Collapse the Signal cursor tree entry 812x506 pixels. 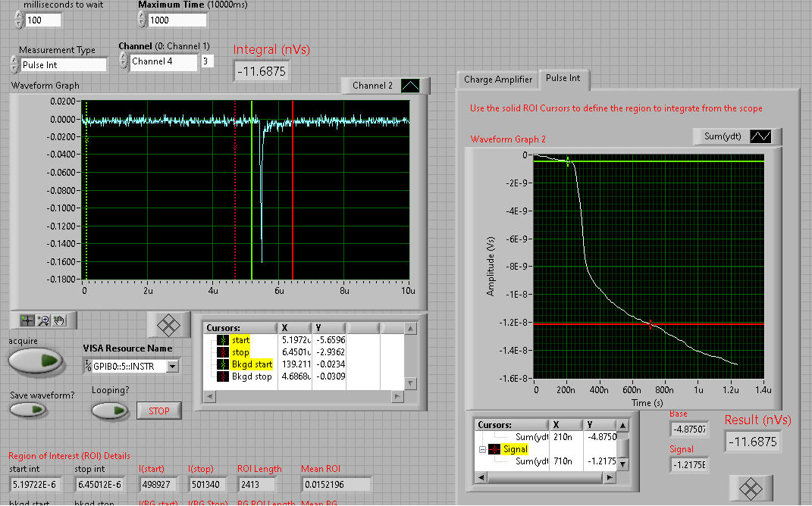(x=481, y=449)
